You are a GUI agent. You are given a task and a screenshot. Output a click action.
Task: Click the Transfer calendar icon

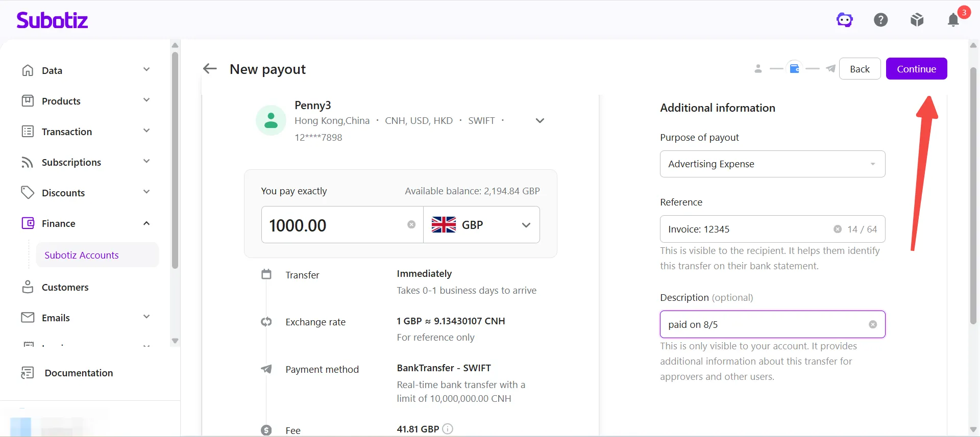[x=266, y=274]
